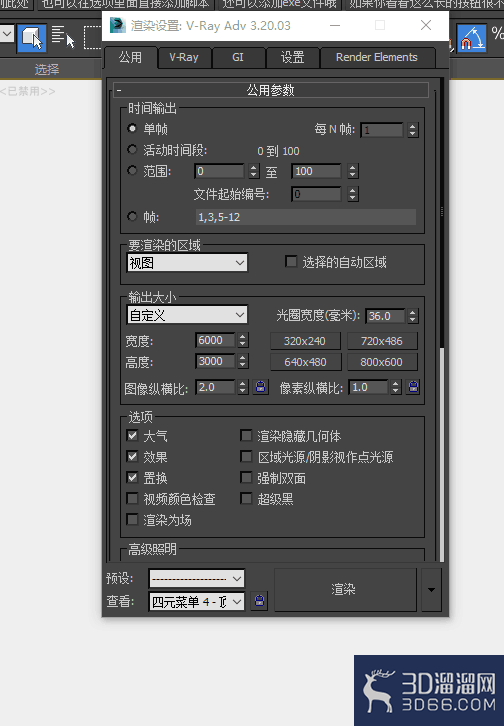The height and width of the screenshot is (726, 504).
Task: Open the 自定义 output size dropdown
Action: click(x=187, y=315)
